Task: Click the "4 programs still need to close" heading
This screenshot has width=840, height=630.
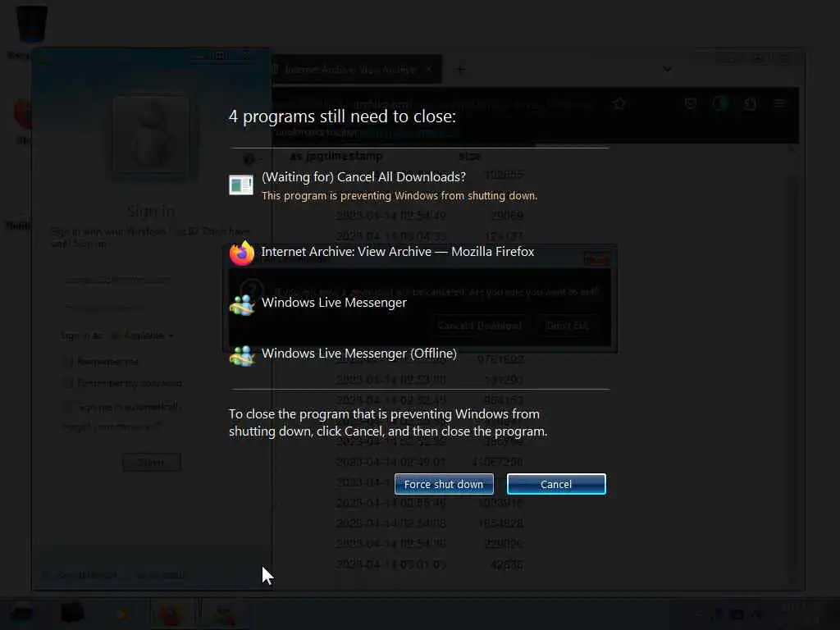Action: [x=342, y=116]
